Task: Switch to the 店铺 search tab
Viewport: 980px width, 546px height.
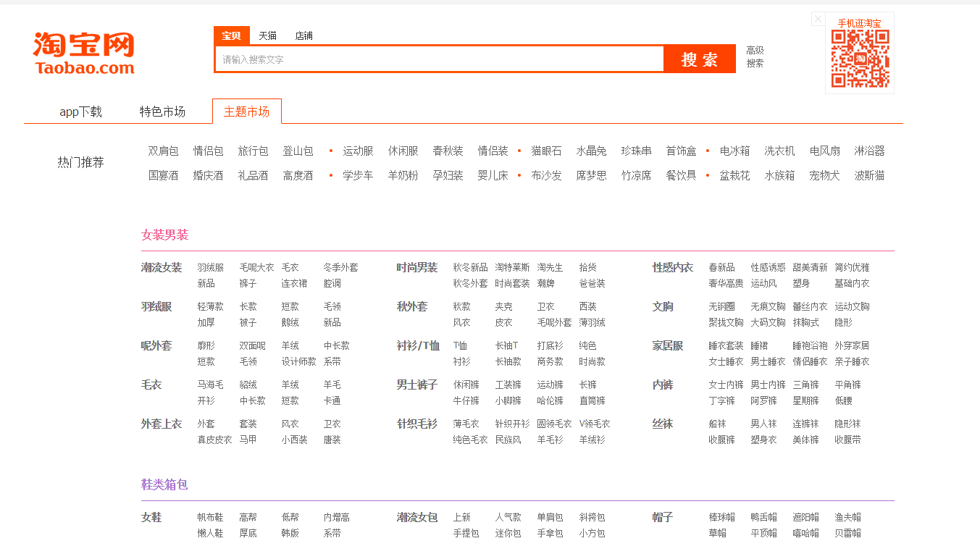Action: [303, 35]
